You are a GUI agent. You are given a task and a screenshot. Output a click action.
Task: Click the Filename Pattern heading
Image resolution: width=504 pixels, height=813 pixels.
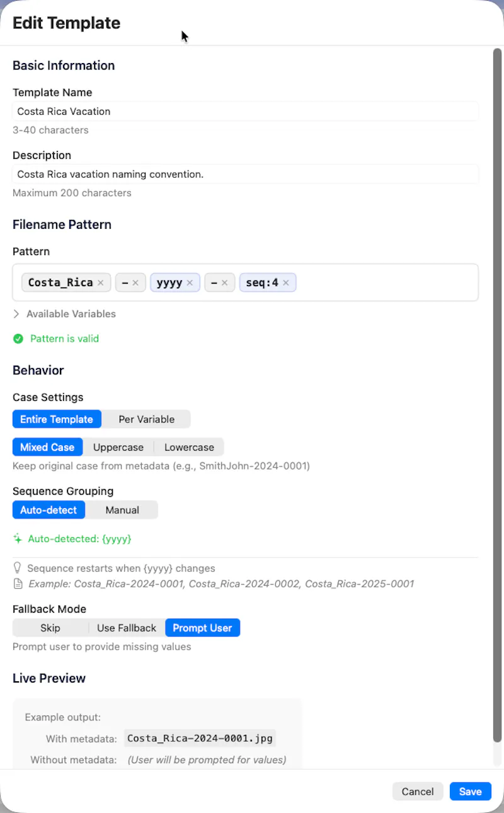point(62,225)
